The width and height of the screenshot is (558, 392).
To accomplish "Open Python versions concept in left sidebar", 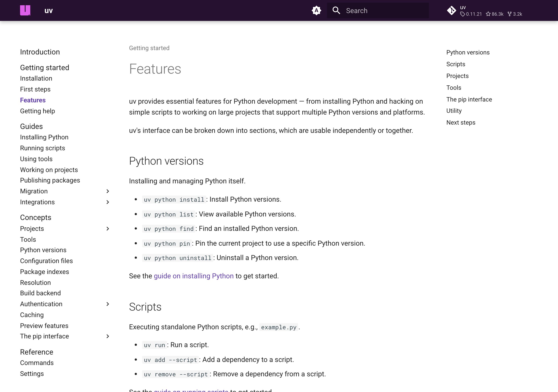I will point(43,250).
